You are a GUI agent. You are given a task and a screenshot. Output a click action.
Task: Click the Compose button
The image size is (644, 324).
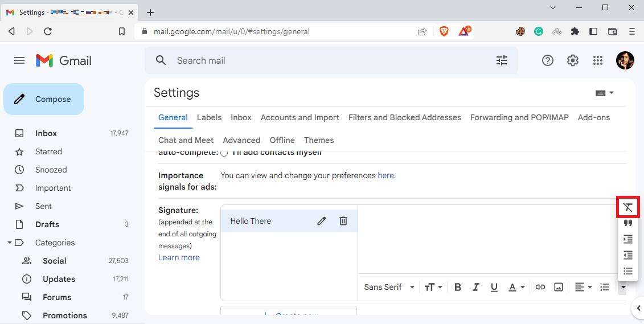click(44, 99)
